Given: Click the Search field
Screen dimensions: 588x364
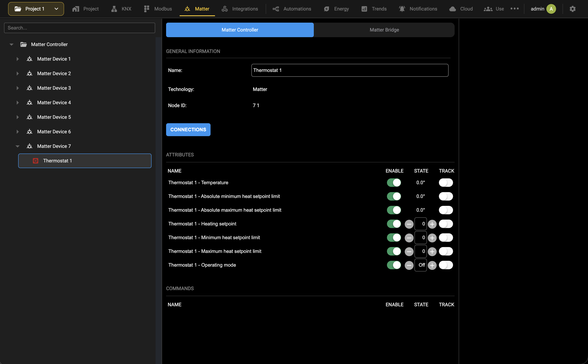Looking at the screenshot, I should tap(79, 28).
